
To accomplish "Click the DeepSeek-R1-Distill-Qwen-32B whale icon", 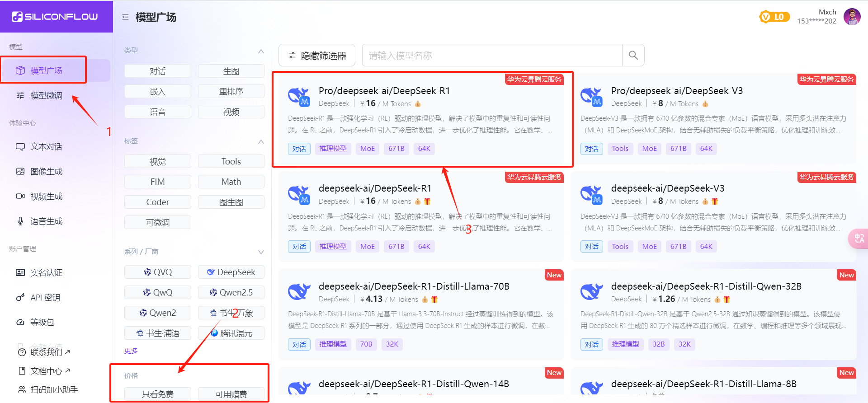I will tap(591, 292).
